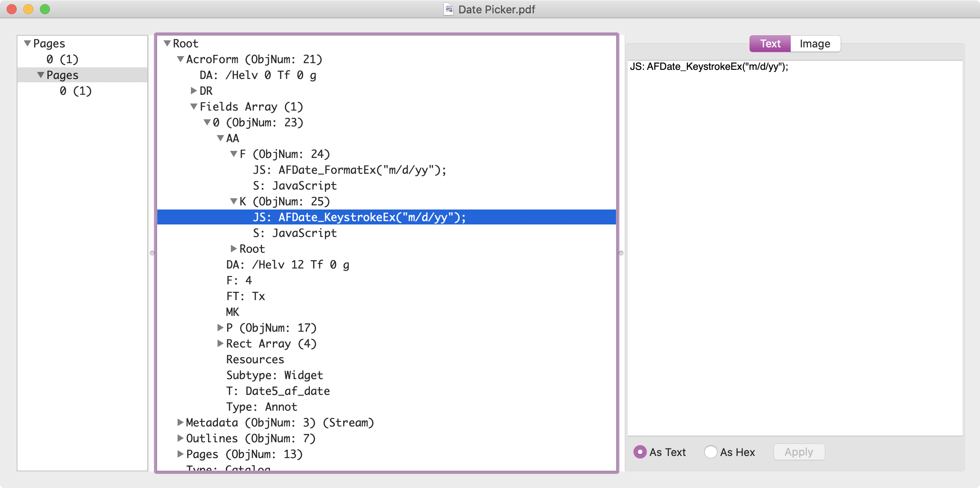The image size is (980, 488).
Task: Switch to the Text tab
Action: pyautogui.click(x=770, y=43)
